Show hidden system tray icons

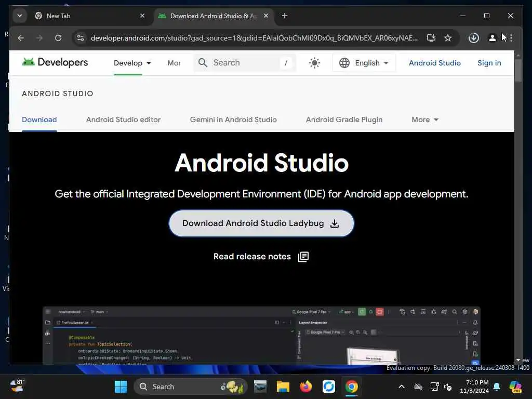click(x=402, y=387)
